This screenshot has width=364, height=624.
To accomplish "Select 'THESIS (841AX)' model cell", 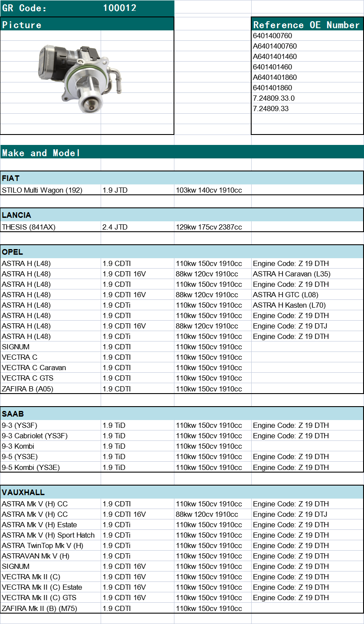I will 29,227.
